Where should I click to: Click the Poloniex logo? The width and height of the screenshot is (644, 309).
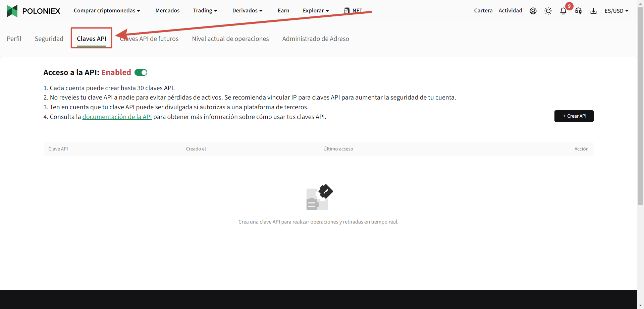pyautogui.click(x=33, y=11)
